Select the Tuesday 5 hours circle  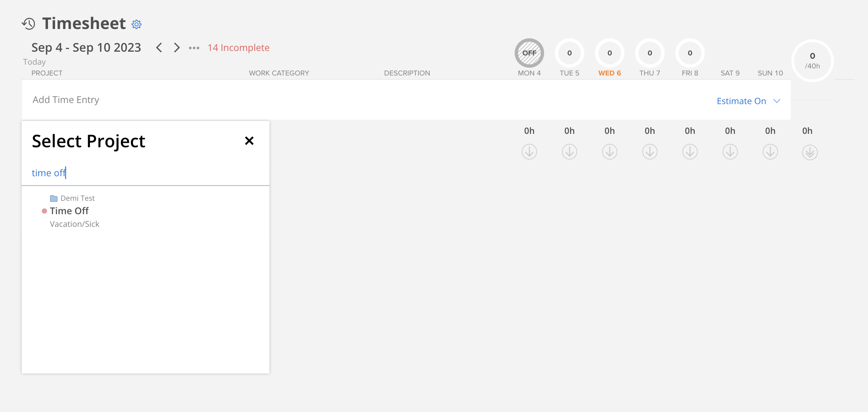pos(569,53)
